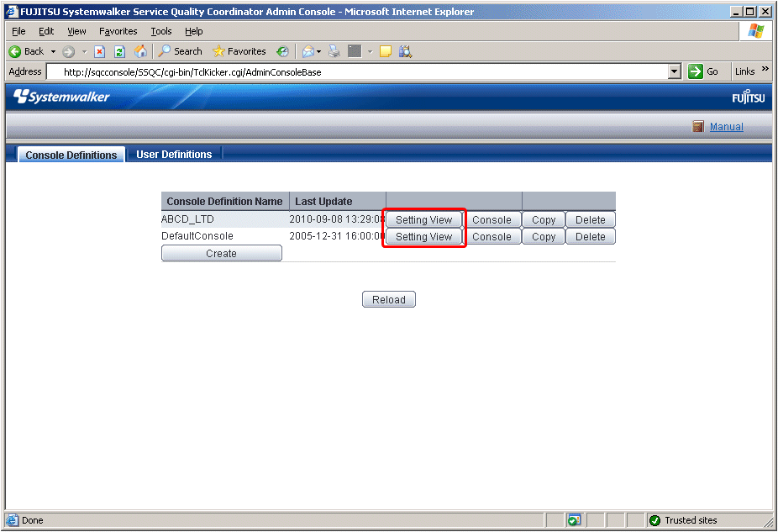Viewport: 778px width, 532px height.
Task: Click the Research toolbar icon
Action: click(405, 51)
